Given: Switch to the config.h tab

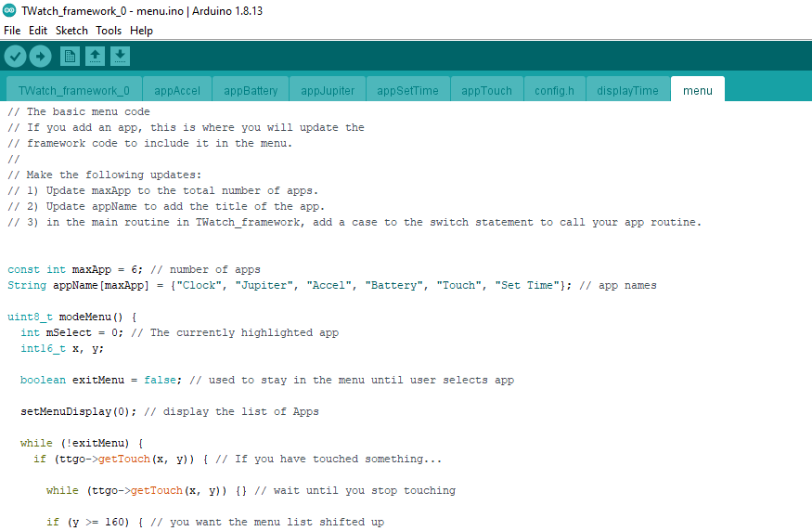Looking at the screenshot, I should point(555,90).
